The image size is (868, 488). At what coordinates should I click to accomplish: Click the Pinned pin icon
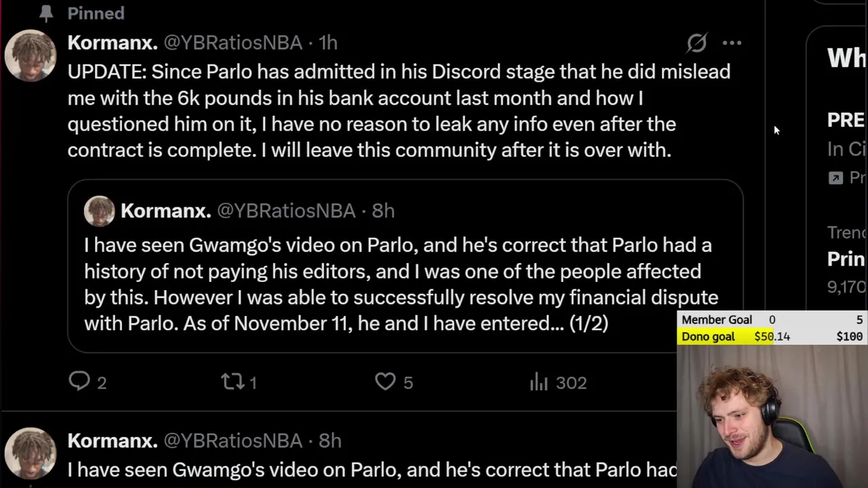46,13
